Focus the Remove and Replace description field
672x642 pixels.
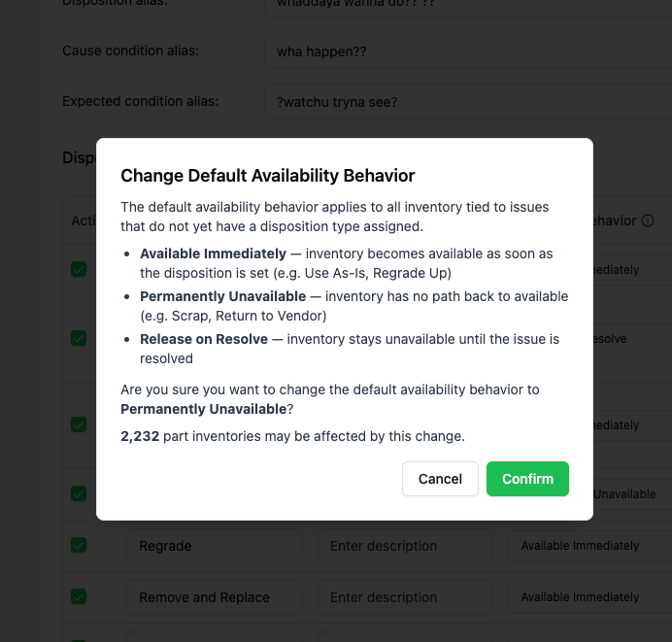(x=404, y=597)
